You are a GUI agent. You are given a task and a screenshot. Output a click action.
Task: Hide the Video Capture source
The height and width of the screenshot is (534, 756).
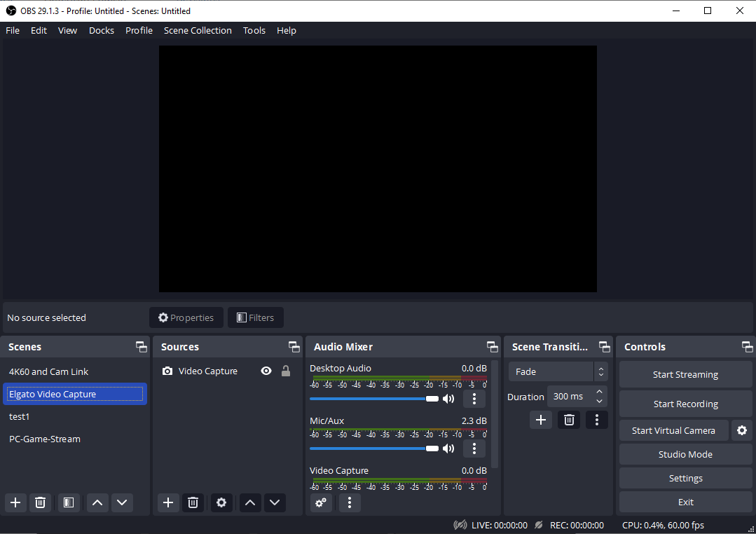(x=266, y=371)
